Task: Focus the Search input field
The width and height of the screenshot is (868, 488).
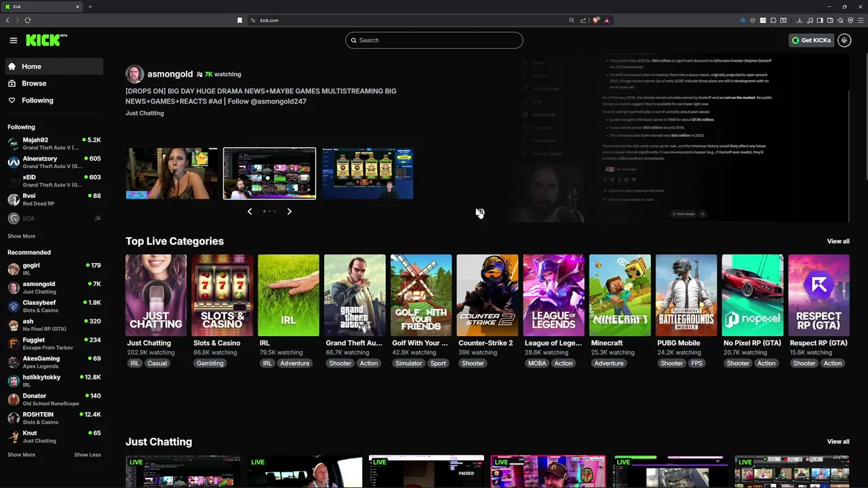Action: point(434,40)
